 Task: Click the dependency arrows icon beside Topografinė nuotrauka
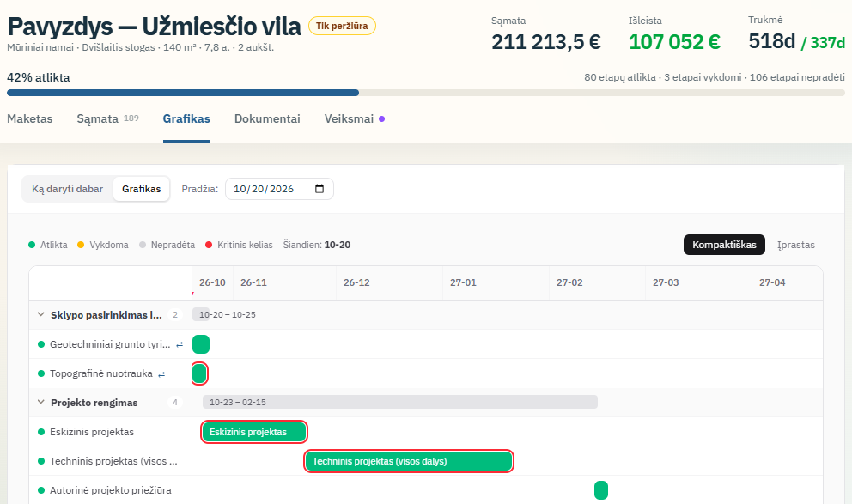pyautogui.click(x=161, y=373)
